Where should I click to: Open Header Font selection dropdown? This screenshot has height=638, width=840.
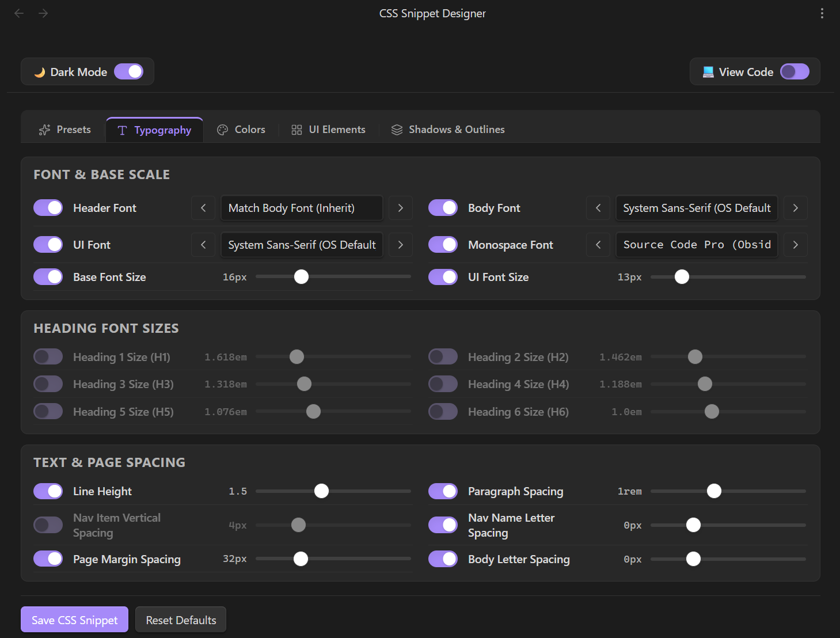pos(302,208)
